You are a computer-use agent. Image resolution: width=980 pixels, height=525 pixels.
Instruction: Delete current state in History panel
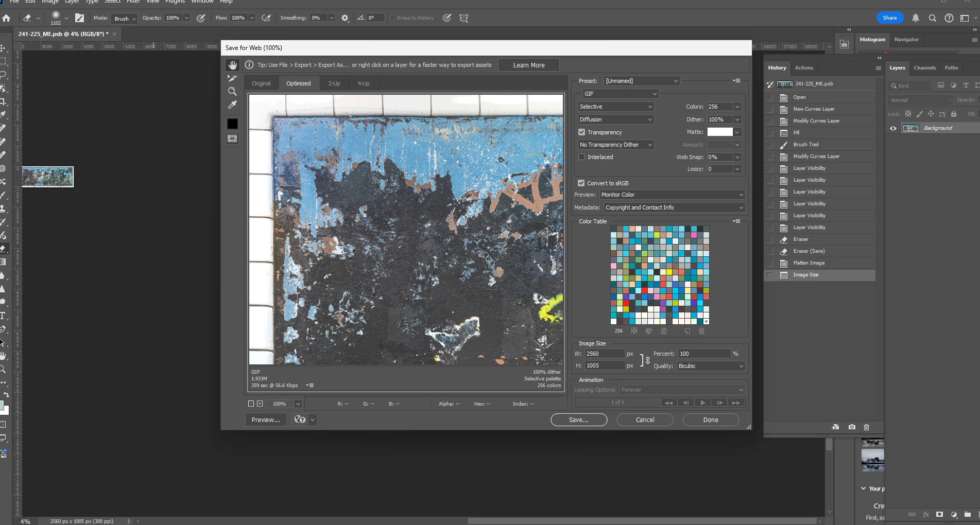point(867,427)
